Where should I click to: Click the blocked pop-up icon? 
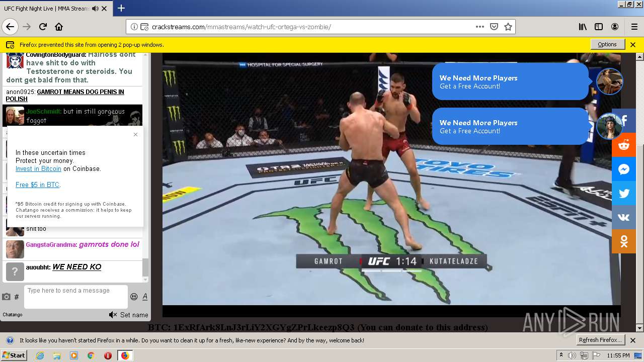coord(10,45)
